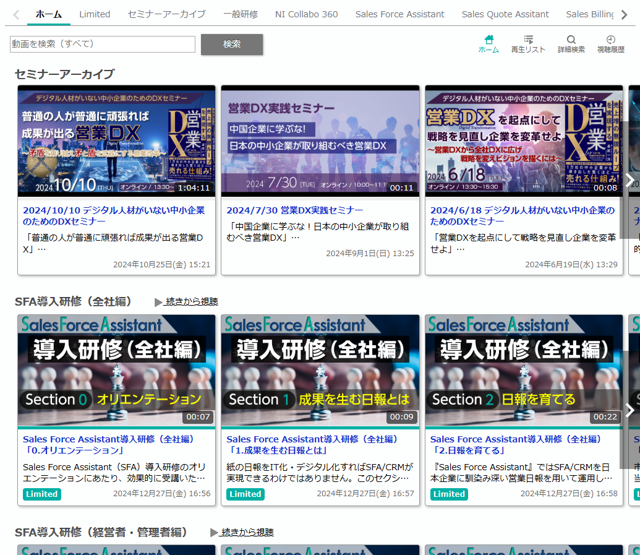The image size is (640, 555).
Task: Click the SFA導入研修(経営者・管理者編) heading
Action: pyautogui.click(x=102, y=532)
